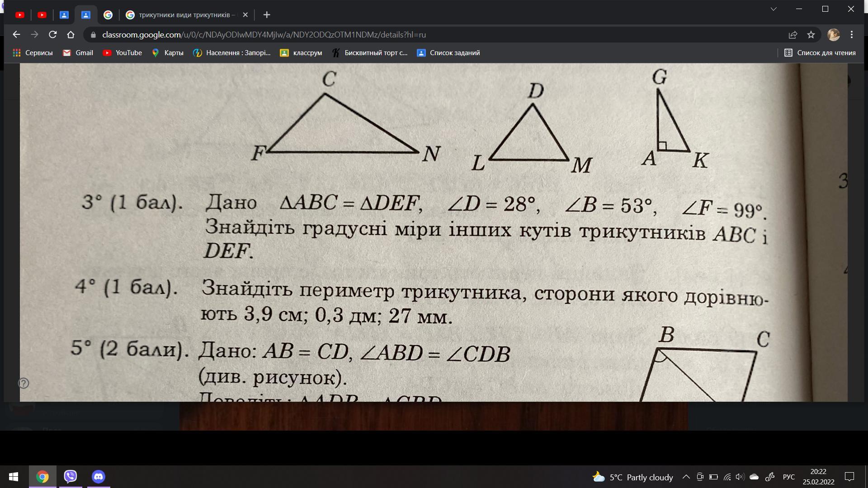Click the textbook photo attachment preview
The height and width of the screenshot is (488, 868).
[x=434, y=232]
